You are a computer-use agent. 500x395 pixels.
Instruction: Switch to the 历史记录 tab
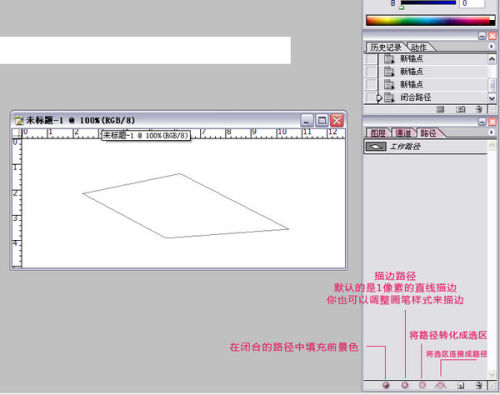(386, 47)
